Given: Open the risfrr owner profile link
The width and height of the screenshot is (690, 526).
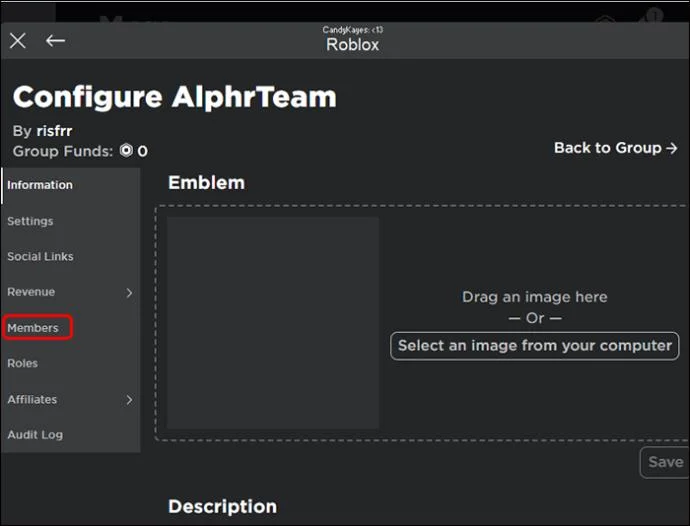Looking at the screenshot, I should (54, 131).
